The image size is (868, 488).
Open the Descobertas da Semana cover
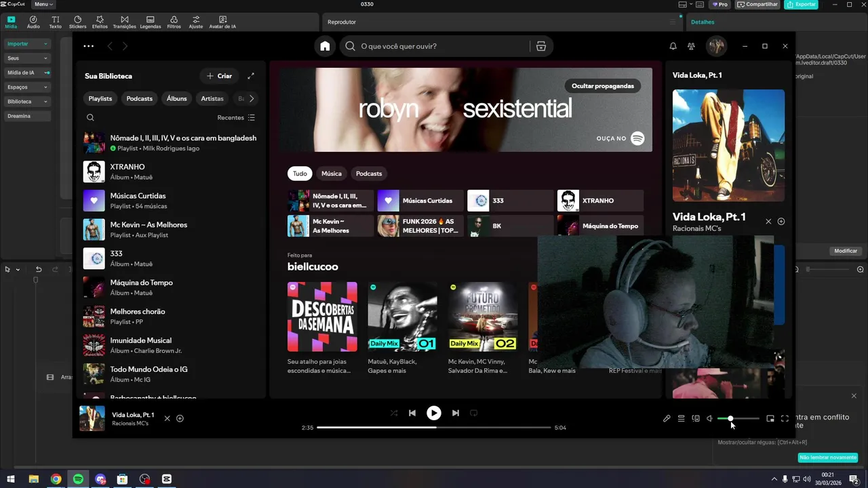pyautogui.click(x=322, y=317)
